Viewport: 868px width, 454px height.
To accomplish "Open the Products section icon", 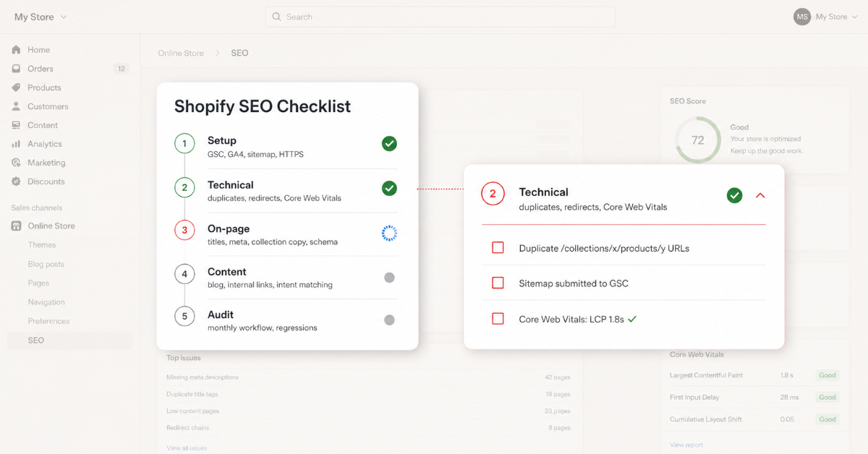I will coord(16,87).
